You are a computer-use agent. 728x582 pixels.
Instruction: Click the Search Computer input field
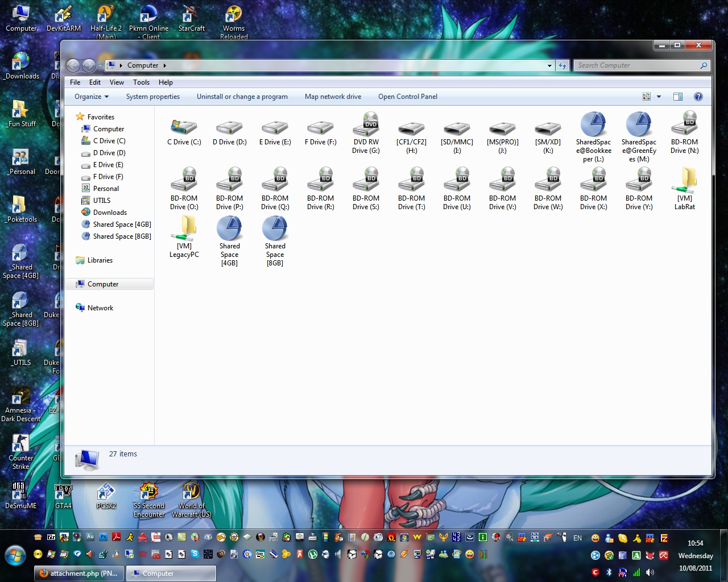point(637,65)
